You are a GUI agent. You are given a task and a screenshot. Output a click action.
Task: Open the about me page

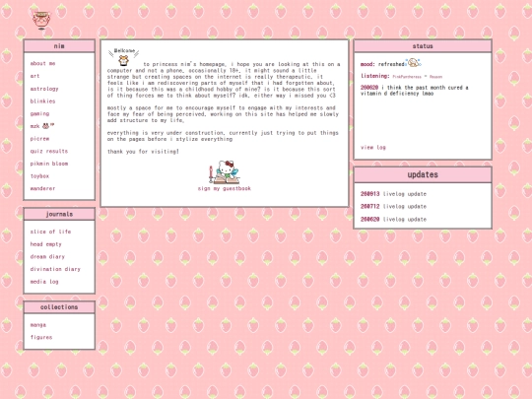[42, 63]
